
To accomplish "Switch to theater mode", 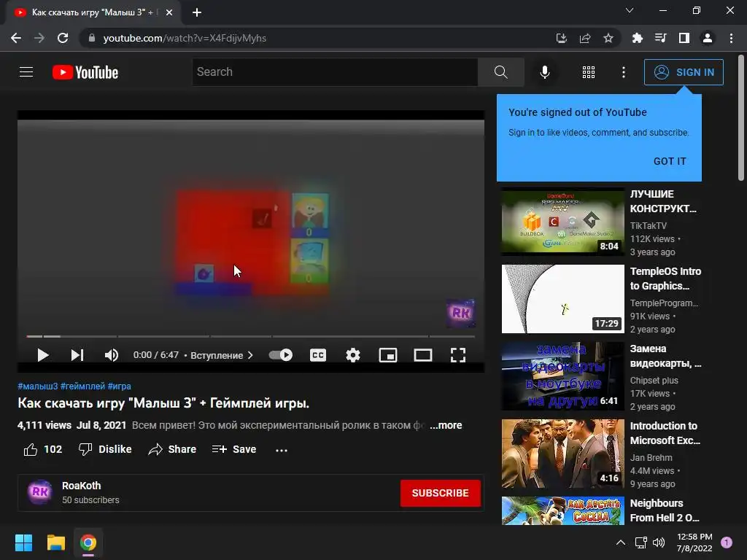I will (x=423, y=355).
